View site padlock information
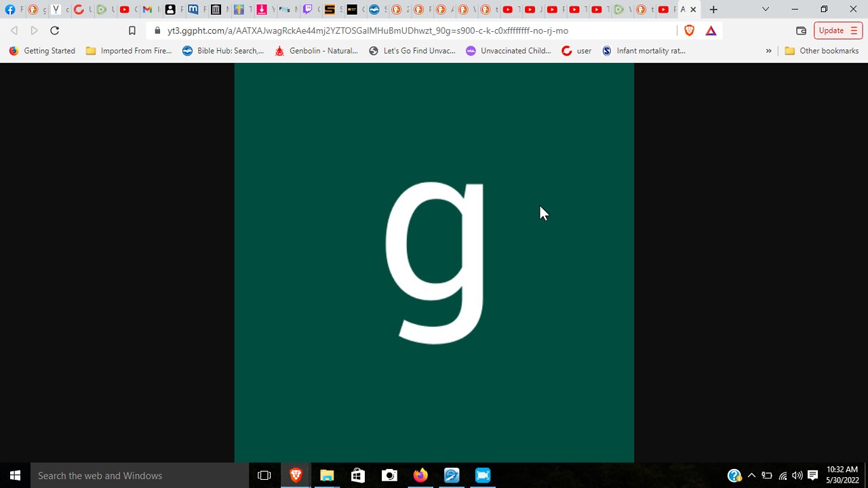The image size is (868, 488). [x=157, y=30]
